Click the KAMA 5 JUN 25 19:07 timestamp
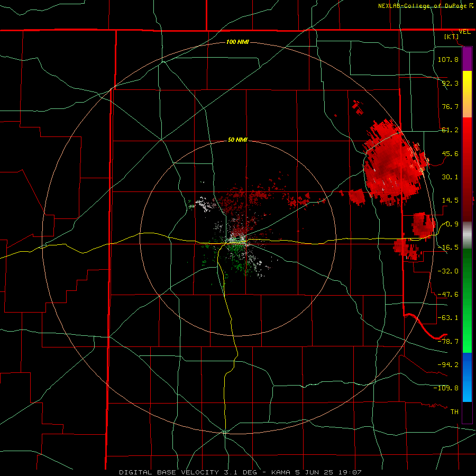 click(316, 472)
